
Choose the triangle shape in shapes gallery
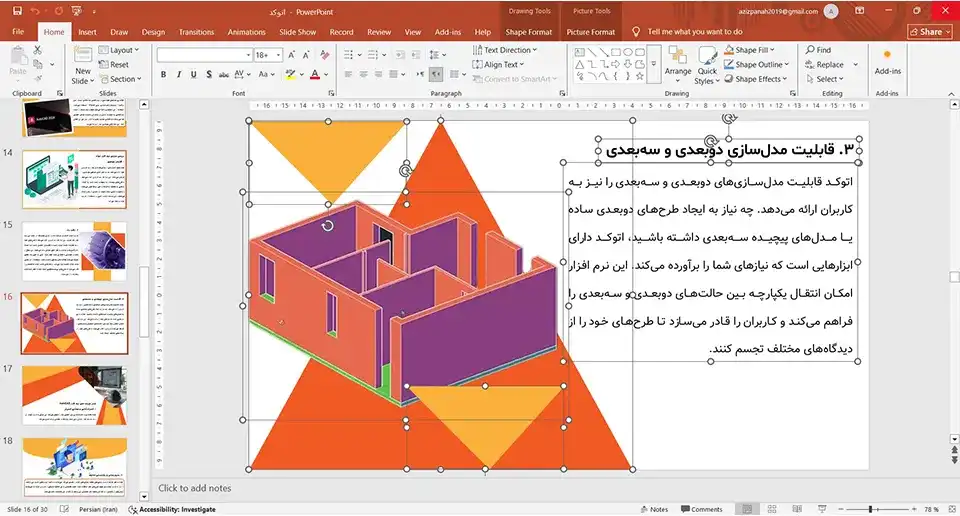tap(579, 64)
